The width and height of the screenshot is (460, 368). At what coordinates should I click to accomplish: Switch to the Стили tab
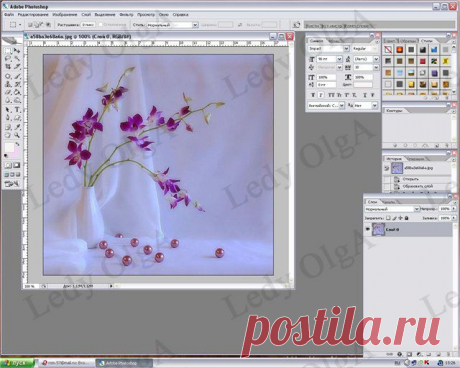pos(426,41)
